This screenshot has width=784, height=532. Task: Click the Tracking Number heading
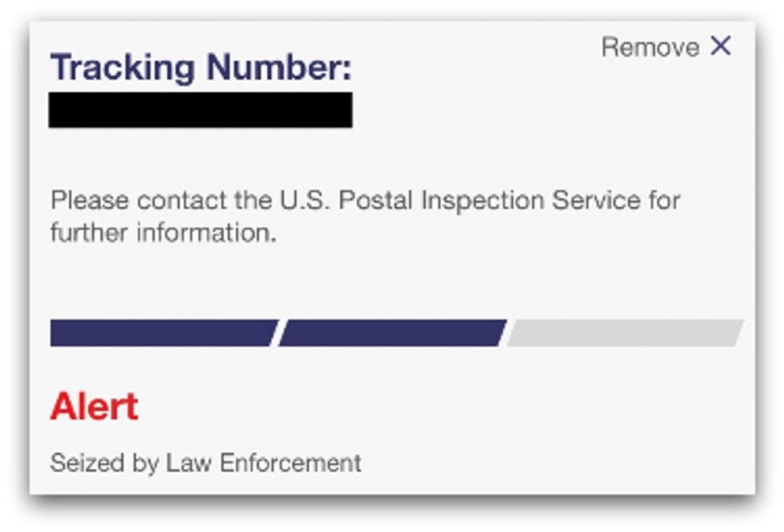[201, 68]
